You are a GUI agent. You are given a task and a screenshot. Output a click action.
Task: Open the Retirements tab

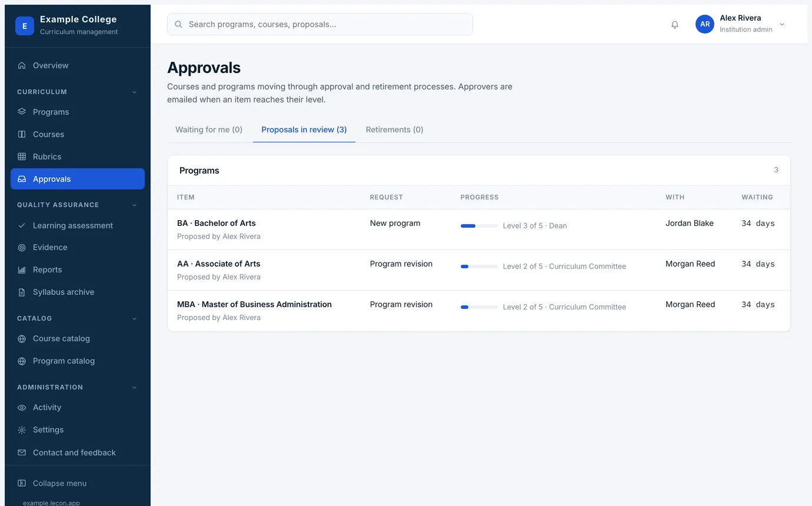click(395, 129)
